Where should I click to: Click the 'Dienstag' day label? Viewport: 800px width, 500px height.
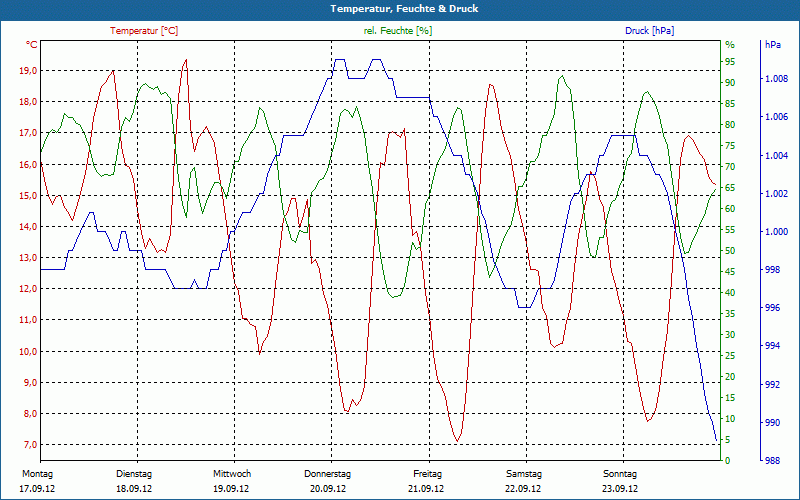(x=134, y=474)
